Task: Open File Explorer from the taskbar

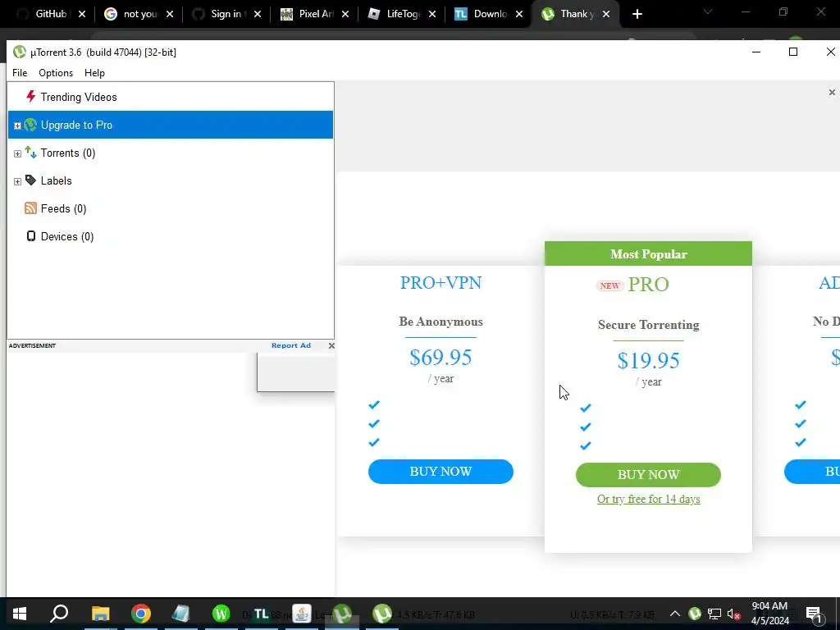Action: (100, 614)
